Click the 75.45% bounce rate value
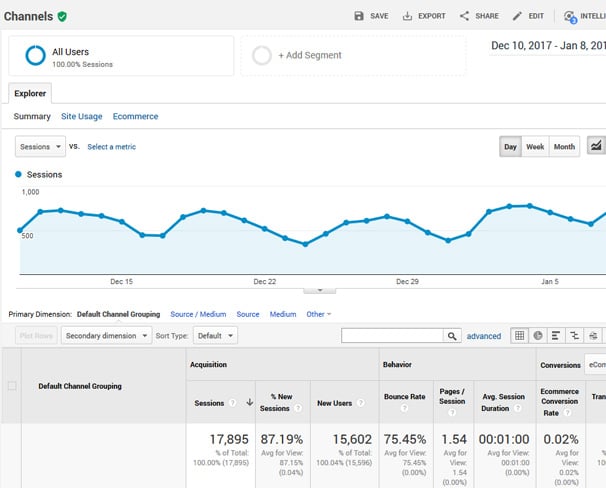 pyautogui.click(x=405, y=439)
